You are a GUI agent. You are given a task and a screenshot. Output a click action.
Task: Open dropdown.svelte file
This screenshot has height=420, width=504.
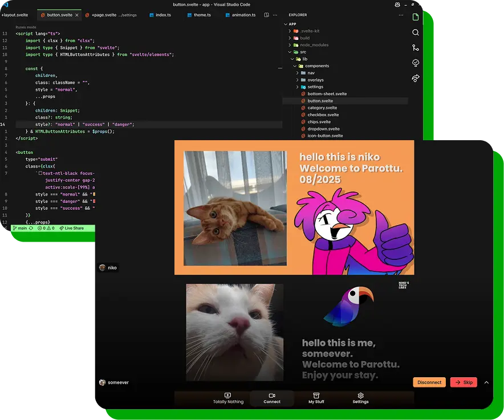(320, 129)
